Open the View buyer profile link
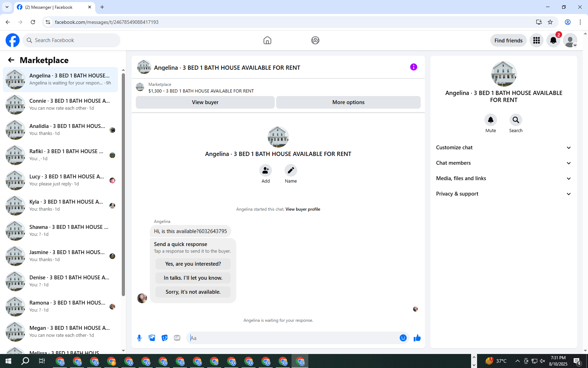The width and height of the screenshot is (588, 368). [303, 209]
